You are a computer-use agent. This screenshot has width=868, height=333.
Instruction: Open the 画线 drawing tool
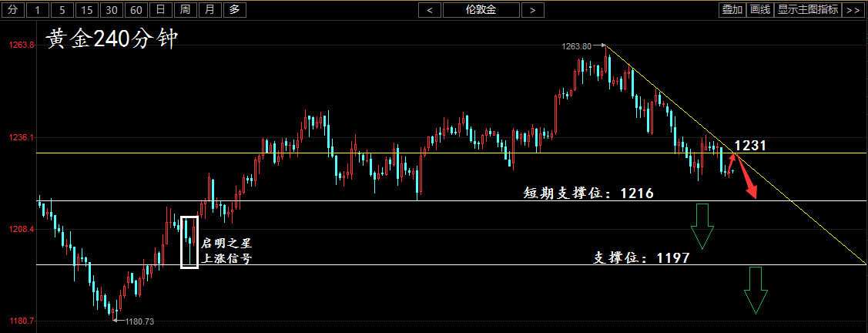click(x=760, y=10)
